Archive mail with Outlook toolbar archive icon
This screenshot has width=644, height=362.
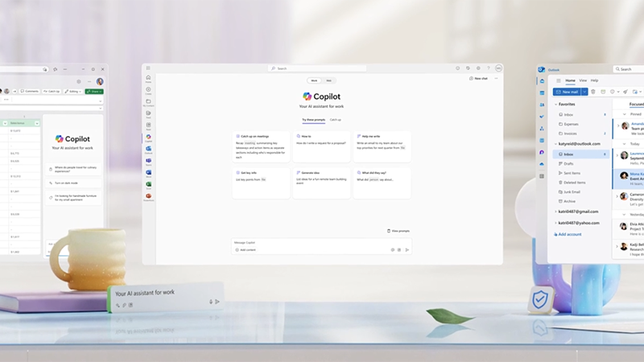pyautogui.click(x=603, y=92)
